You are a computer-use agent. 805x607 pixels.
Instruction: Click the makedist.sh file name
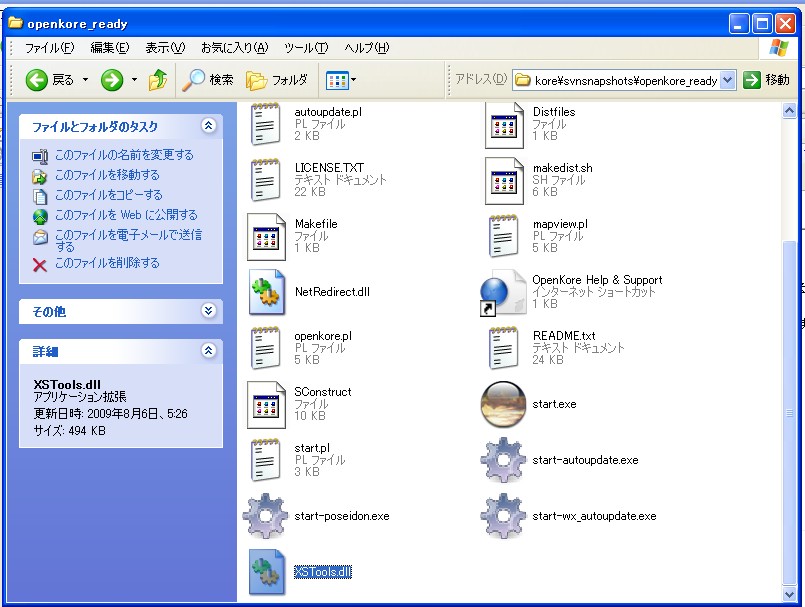pos(563,168)
